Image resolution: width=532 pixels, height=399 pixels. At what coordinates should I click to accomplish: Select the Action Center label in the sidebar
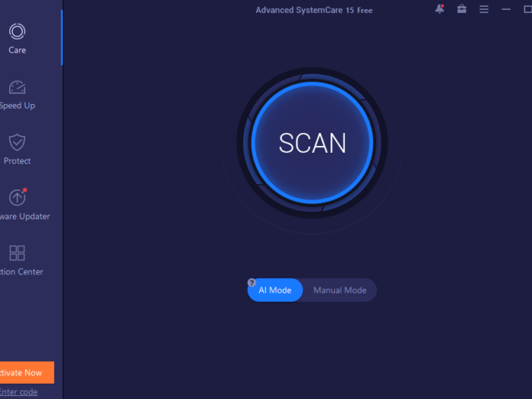tap(21, 272)
